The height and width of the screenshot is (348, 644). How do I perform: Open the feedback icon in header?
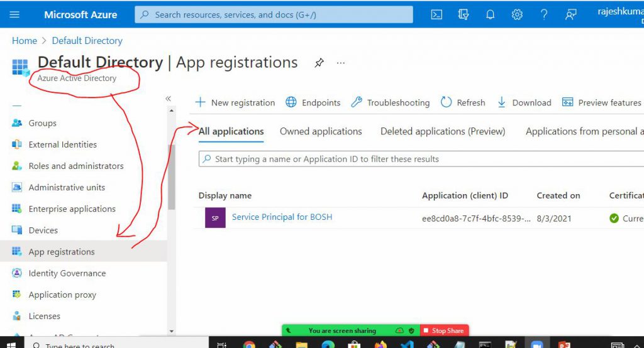tap(571, 14)
